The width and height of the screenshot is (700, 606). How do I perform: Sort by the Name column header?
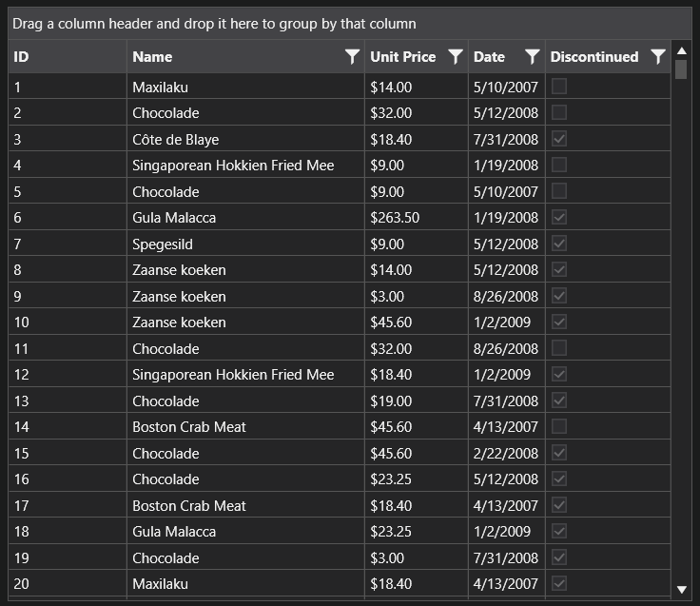(x=245, y=57)
